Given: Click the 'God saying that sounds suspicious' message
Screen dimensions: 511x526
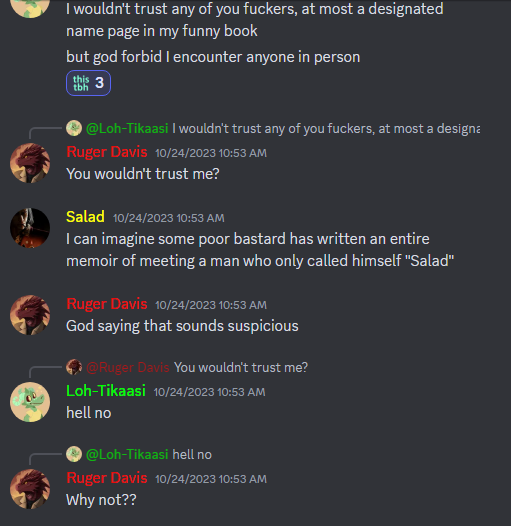Looking at the screenshot, I should tap(182, 326).
